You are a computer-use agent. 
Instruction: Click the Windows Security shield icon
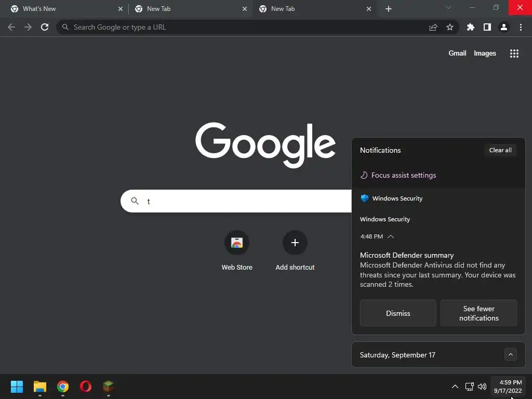[x=365, y=198]
